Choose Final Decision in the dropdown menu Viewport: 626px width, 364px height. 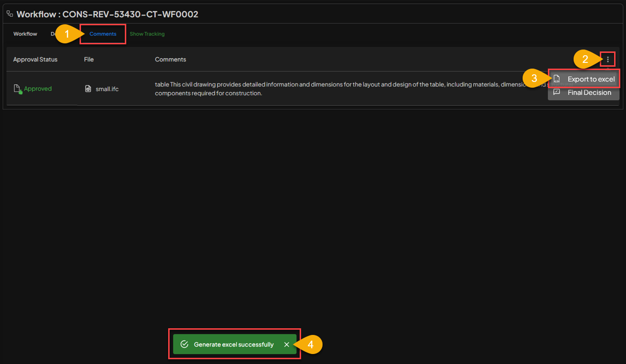point(589,92)
